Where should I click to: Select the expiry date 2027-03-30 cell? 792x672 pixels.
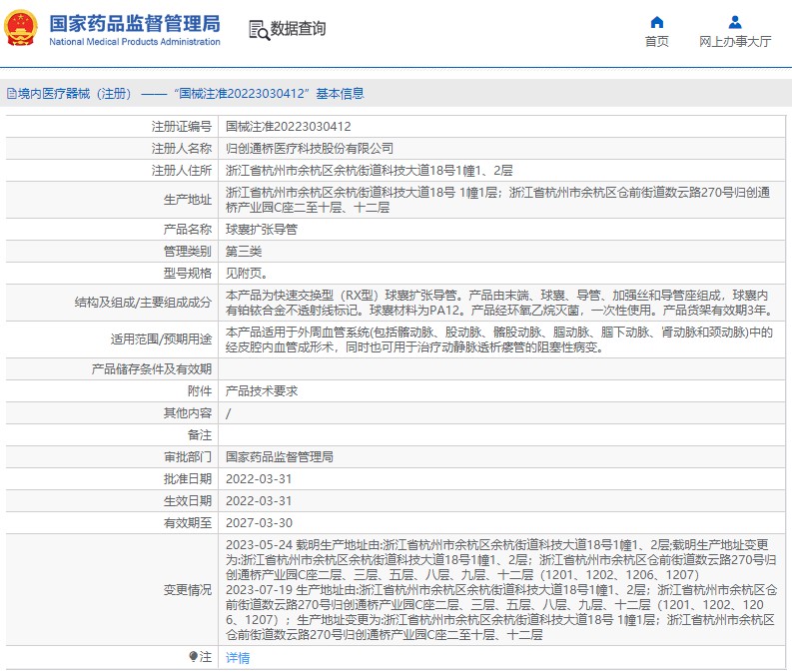259,522
